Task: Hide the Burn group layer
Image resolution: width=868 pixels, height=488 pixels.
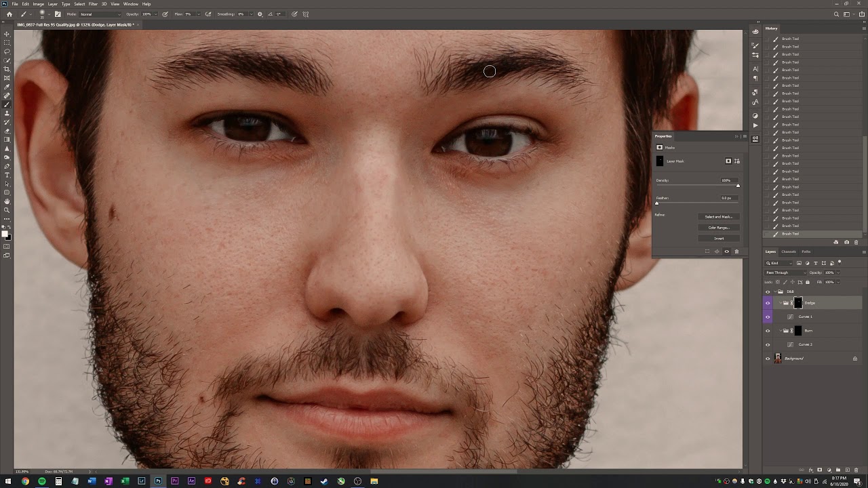Action: [x=768, y=331]
